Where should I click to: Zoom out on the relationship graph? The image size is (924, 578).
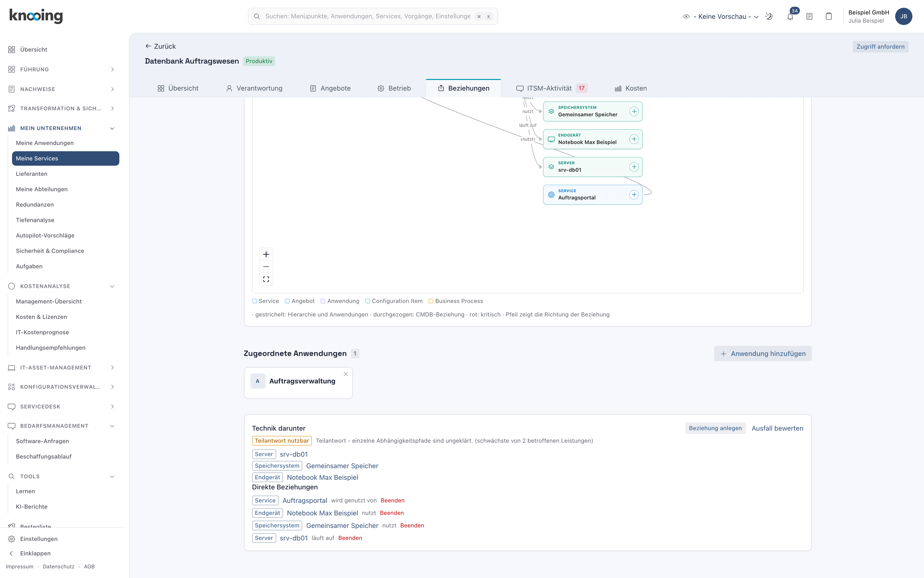[266, 266]
